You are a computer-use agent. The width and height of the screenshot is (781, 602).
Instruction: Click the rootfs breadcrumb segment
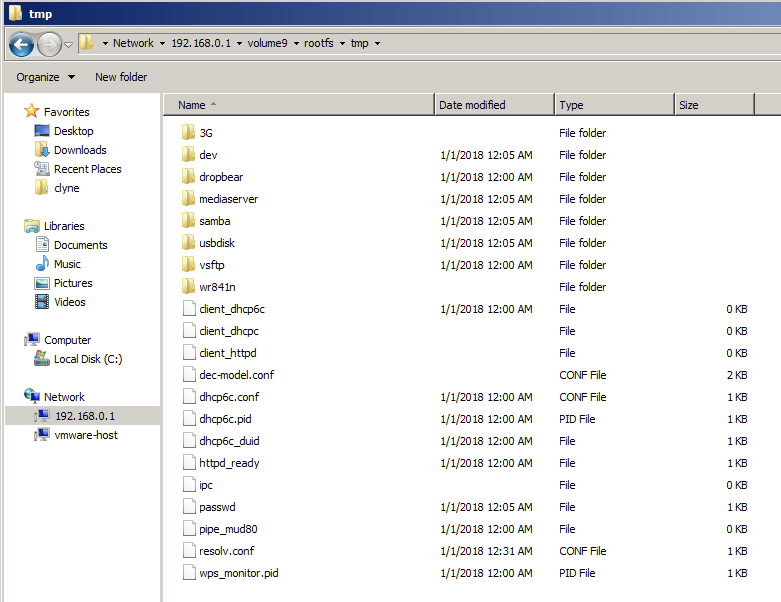coord(319,43)
